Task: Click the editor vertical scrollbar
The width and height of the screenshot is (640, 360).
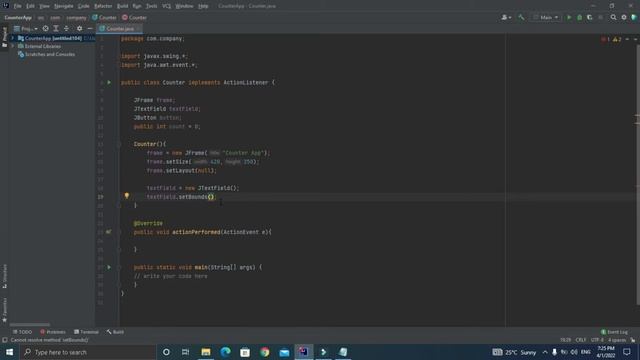Action: (x=638, y=176)
